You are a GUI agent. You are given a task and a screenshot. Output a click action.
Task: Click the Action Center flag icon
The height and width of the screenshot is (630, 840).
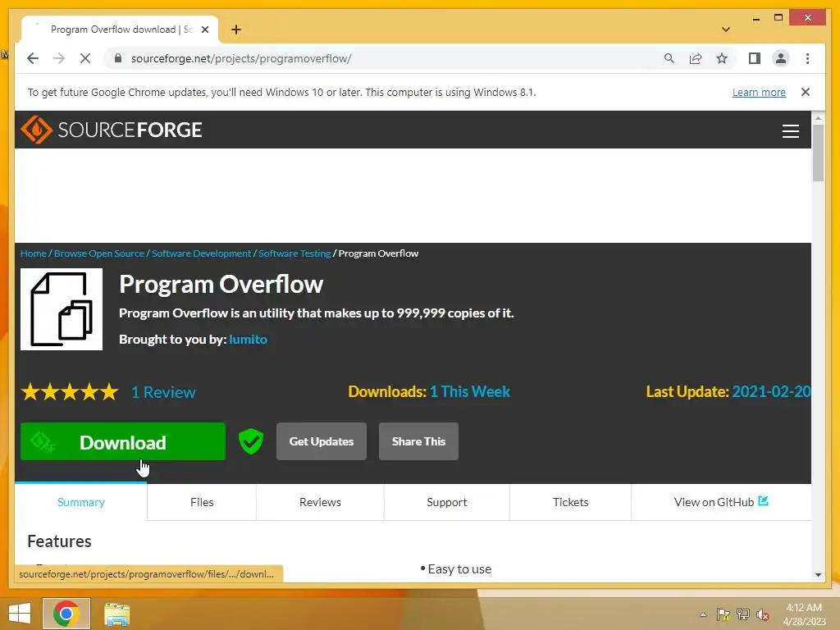click(x=723, y=614)
